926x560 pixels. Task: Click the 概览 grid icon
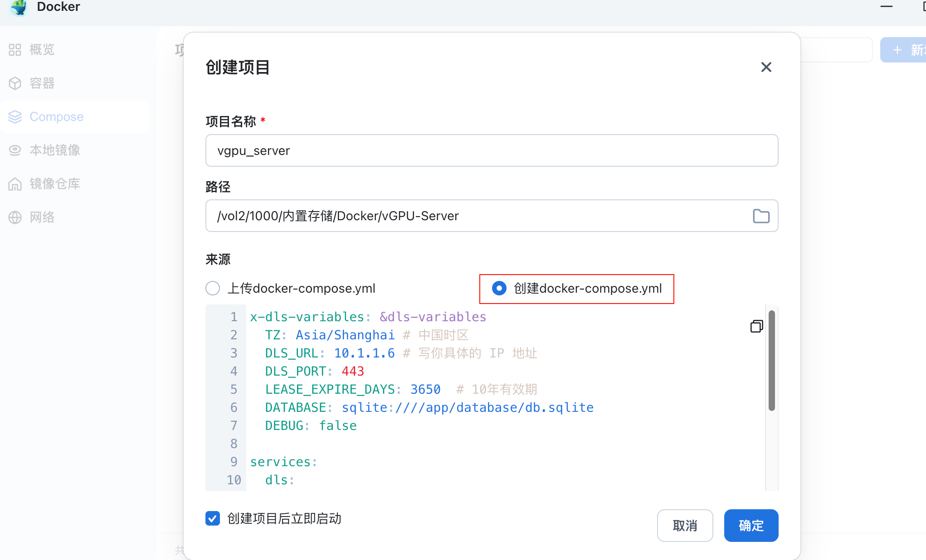pos(15,50)
